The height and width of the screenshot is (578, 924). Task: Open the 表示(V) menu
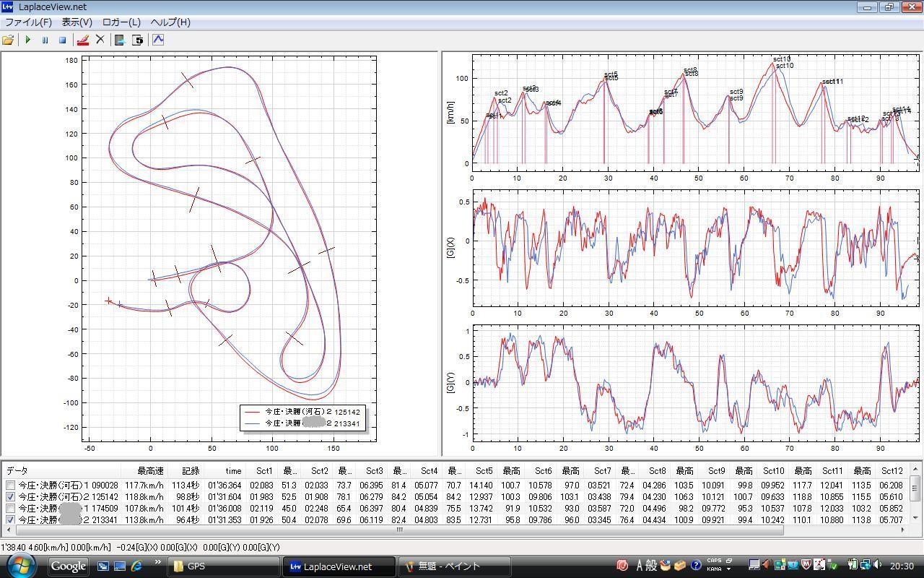point(77,22)
